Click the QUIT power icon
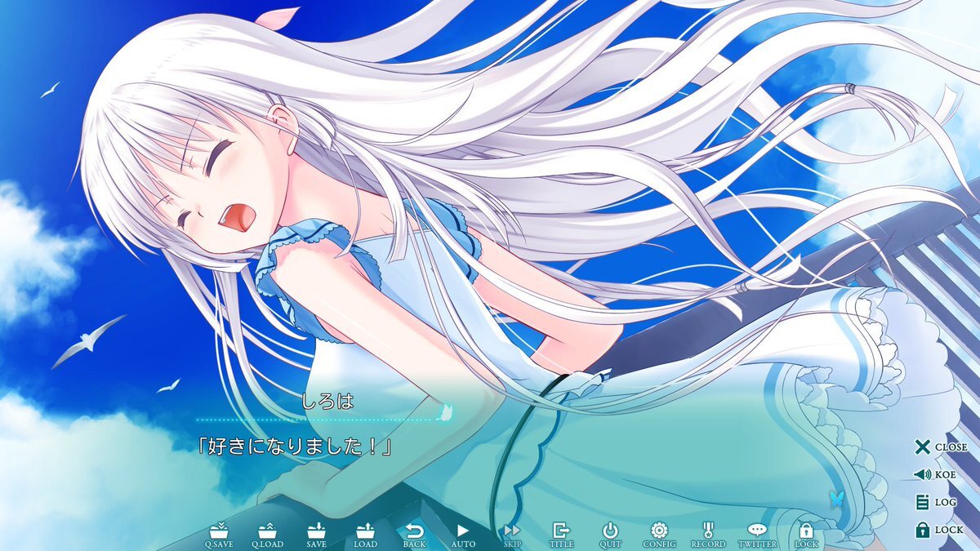 [610, 535]
